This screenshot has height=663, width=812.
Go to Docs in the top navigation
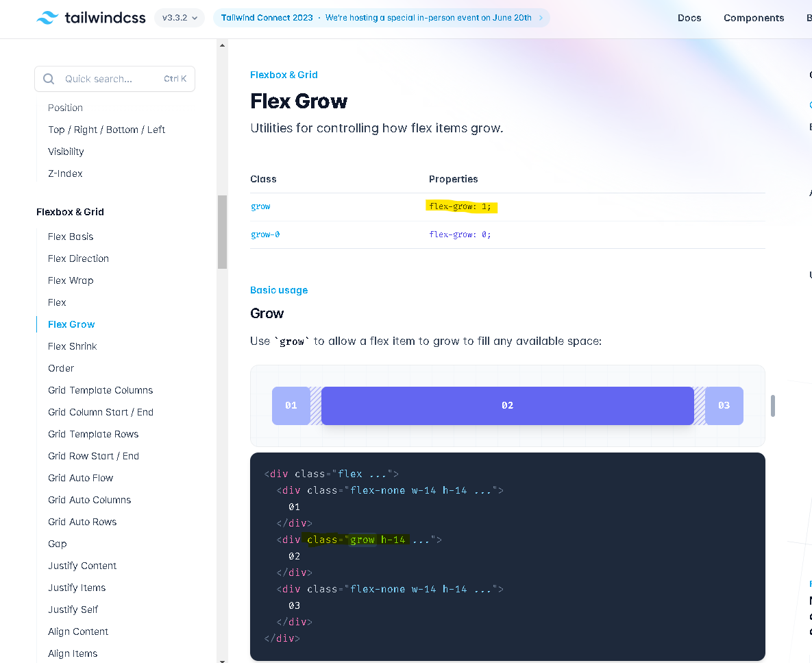689,18
